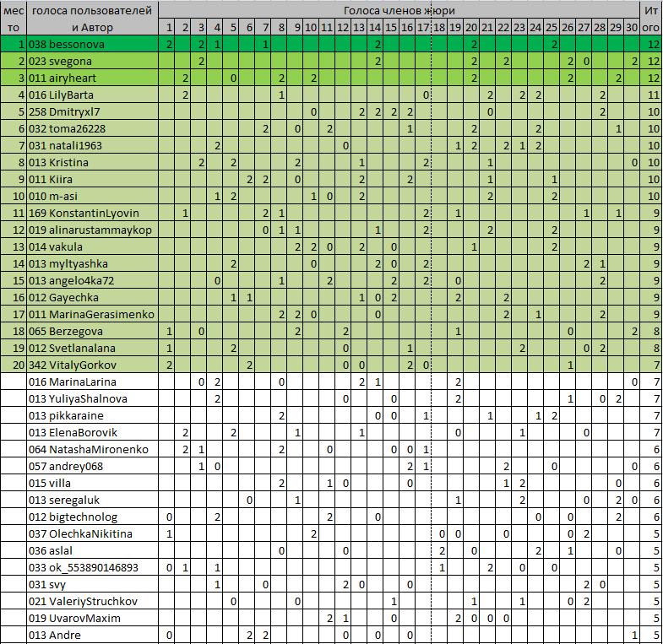The image size is (663, 644).
Task: Select the '036 aslal' name cell
Action: [92, 551]
